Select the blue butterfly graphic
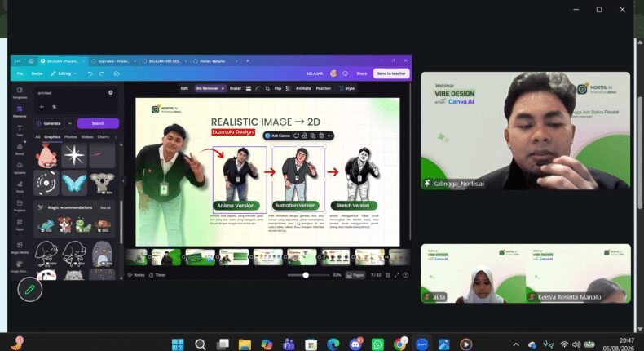 point(74,183)
